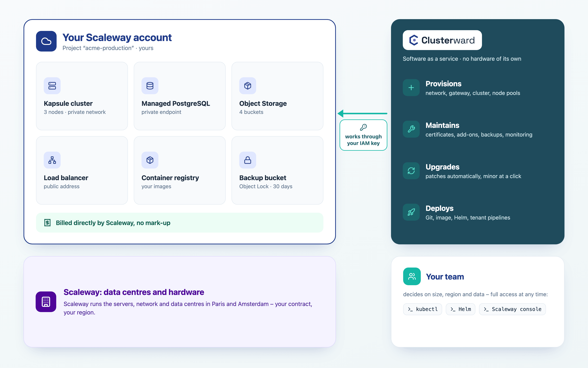
Task: Click the Managed PostgreSQL title
Action: coord(176,103)
